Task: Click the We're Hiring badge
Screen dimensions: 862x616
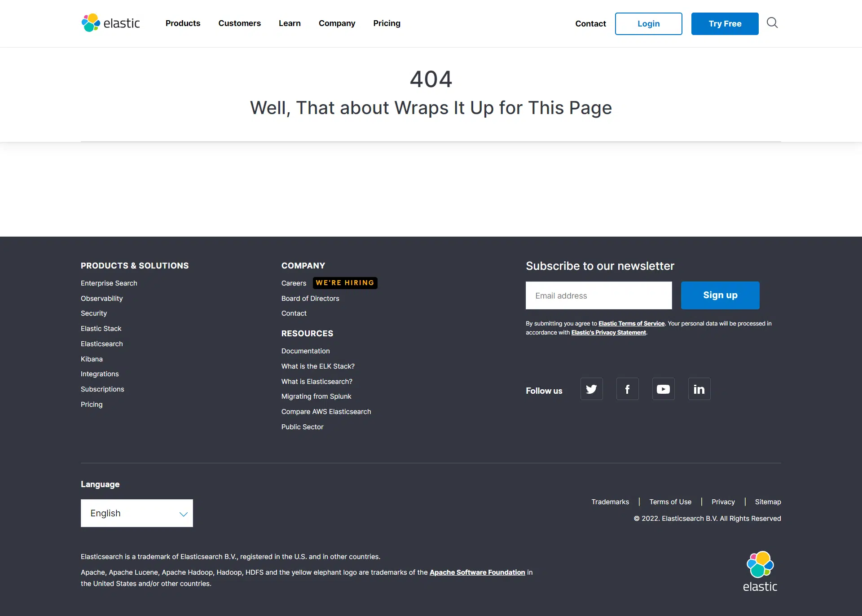Action: point(345,283)
